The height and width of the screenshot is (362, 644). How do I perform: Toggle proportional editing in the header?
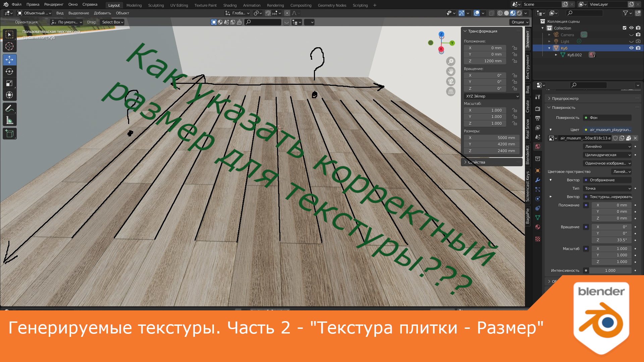287,13
